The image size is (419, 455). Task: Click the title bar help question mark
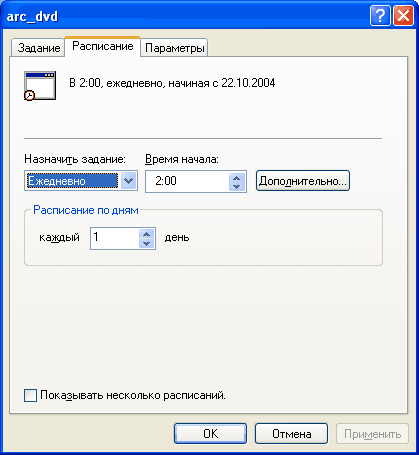(380, 16)
